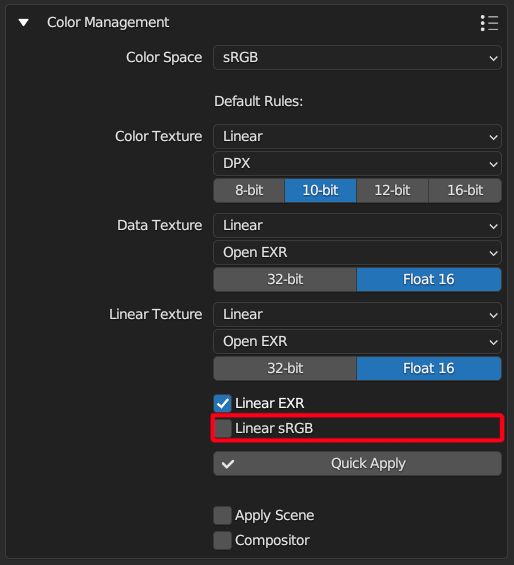This screenshot has height=565, width=514.
Task: Select 32-bit depth for Data Texture
Action: click(285, 279)
